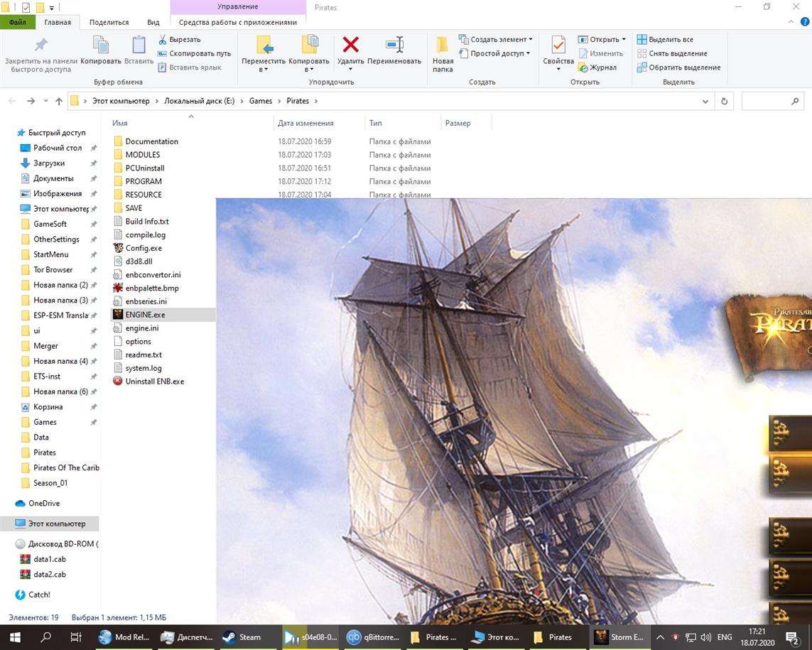Open Windows Start menu
Image resolution: width=812 pixels, height=650 pixels.
tap(15, 637)
